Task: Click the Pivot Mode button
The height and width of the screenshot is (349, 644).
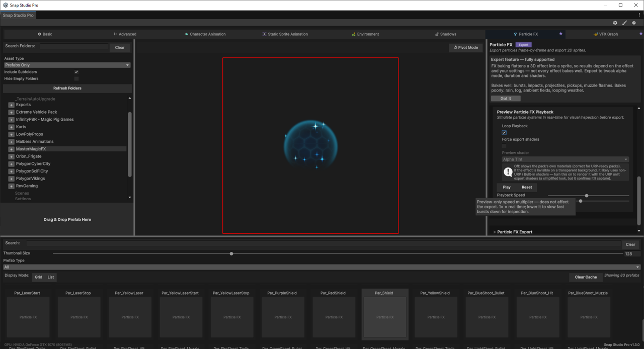Action: pyautogui.click(x=466, y=48)
